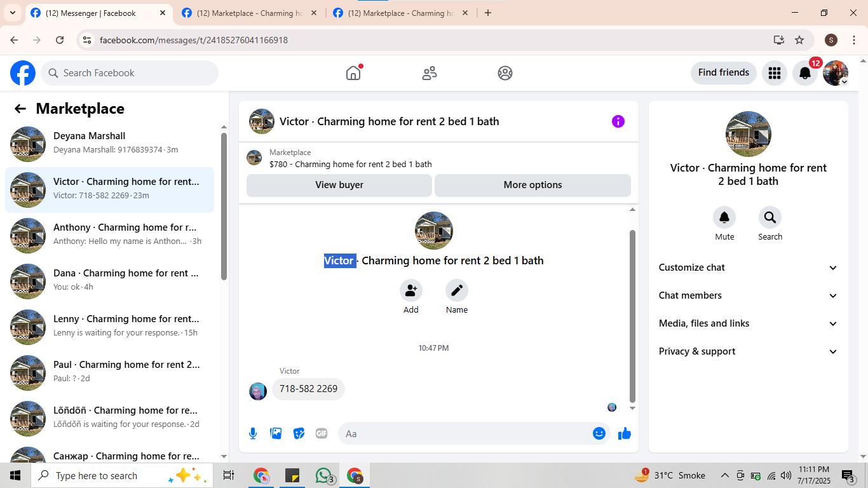Click the View buyer button

coord(339,185)
